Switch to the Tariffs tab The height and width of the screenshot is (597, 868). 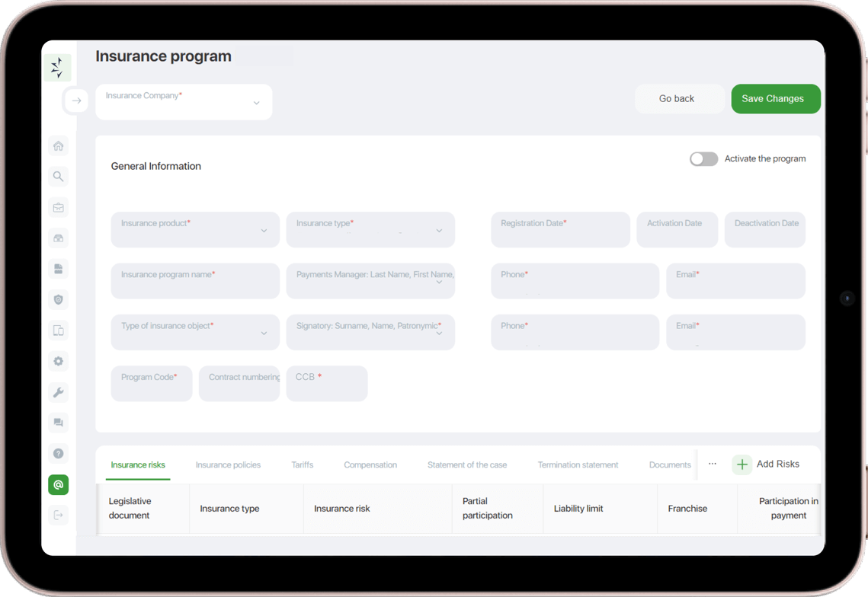pos(303,465)
